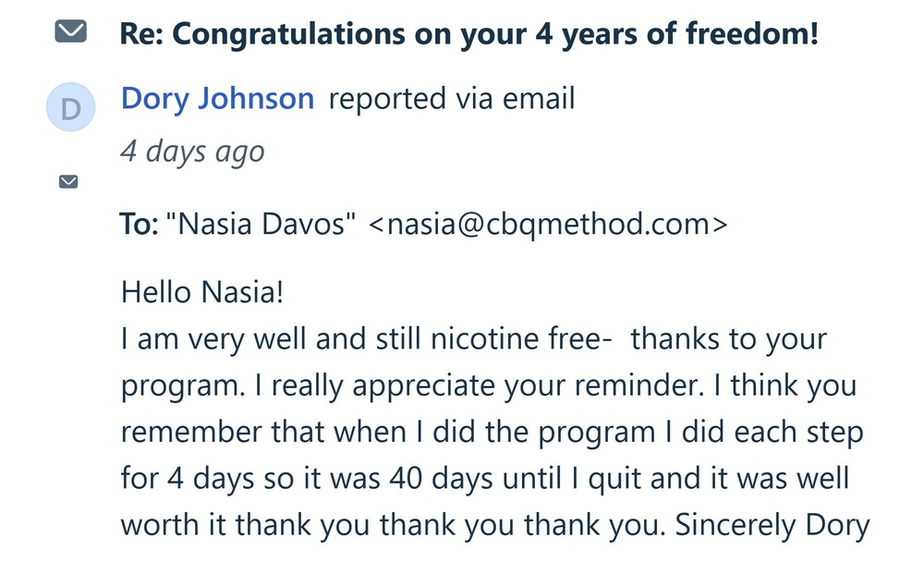
Task: Click the "To:" recipient label
Action: click(139, 224)
